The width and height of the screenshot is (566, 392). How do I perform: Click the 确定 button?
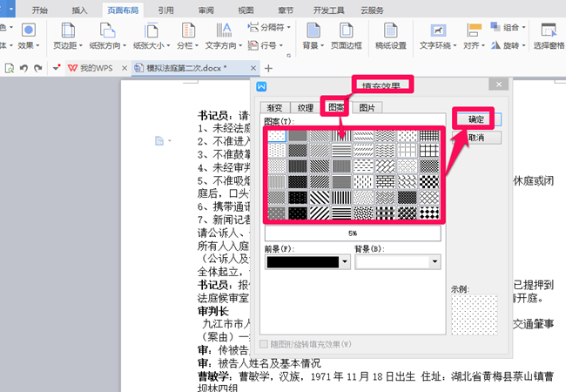(476, 119)
